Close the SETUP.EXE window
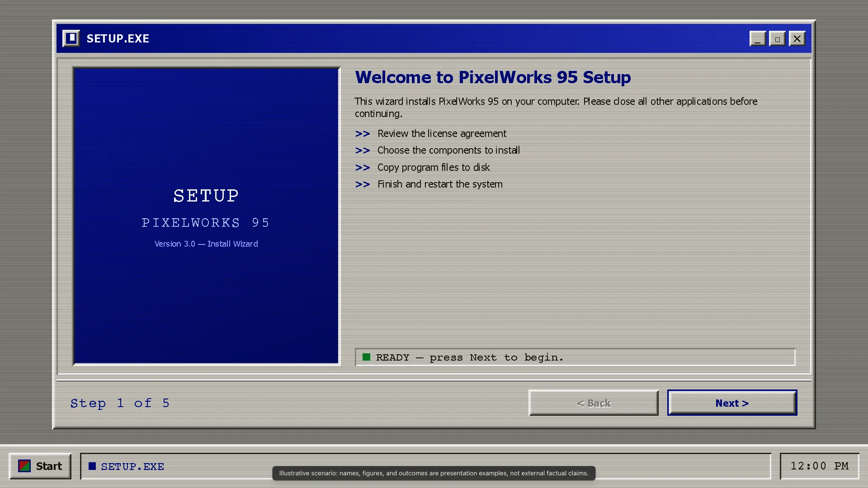 click(x=797, y=38)
